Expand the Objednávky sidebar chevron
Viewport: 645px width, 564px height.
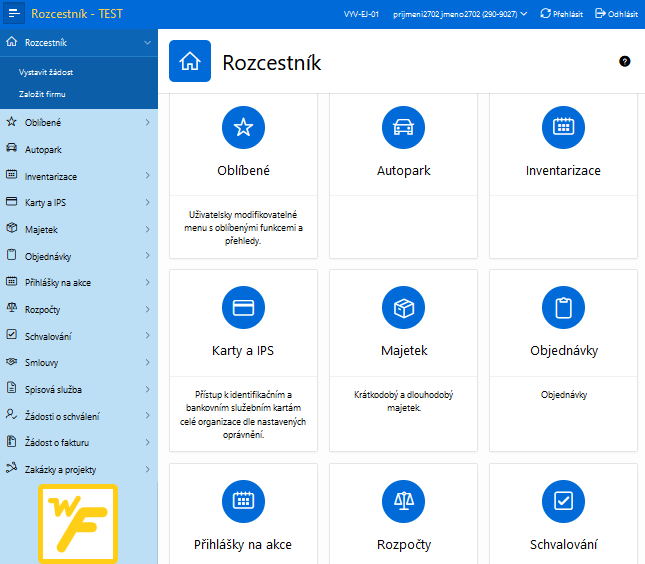[x=148, y=256]
